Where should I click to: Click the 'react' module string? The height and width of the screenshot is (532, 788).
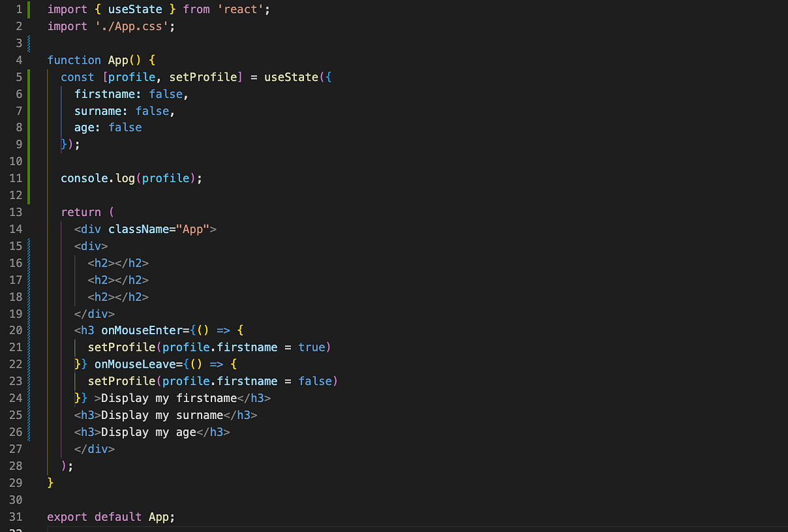(240, 9)
